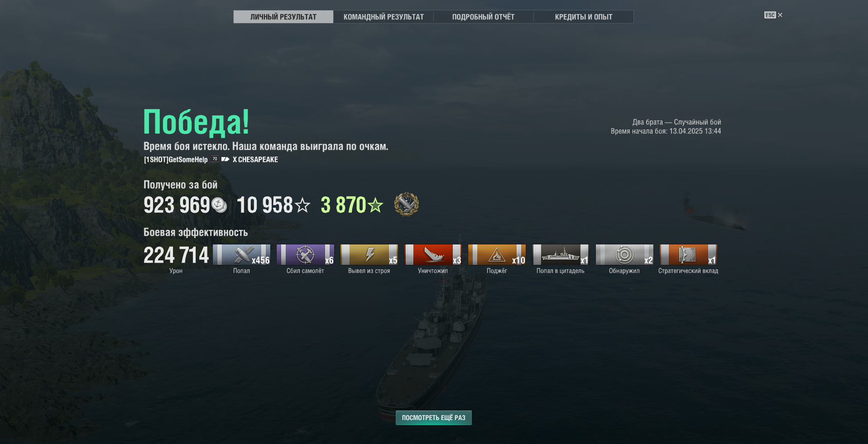This screenshot has height=444, width=868.
Task: Click the achievement medal next to earned XP
Action: pyautogui.click(x=407, y=205)
